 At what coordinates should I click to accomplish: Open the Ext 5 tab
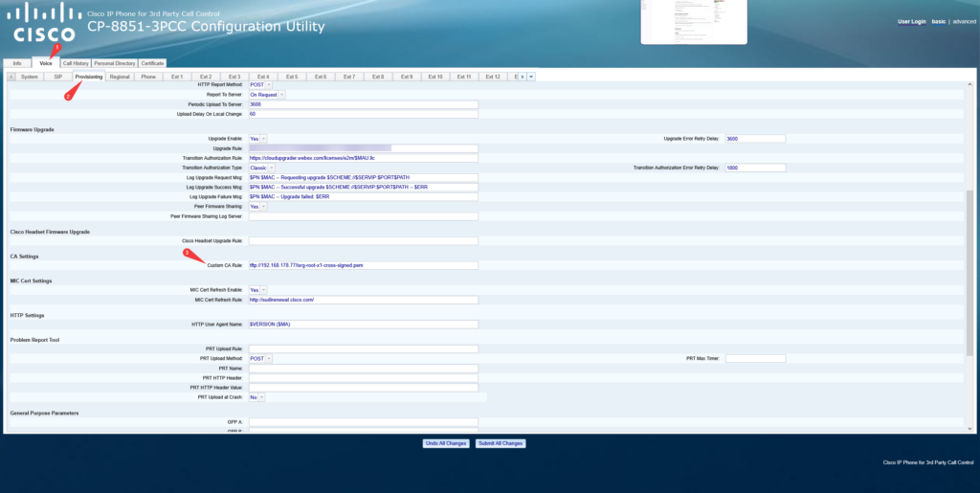point(292,77)
